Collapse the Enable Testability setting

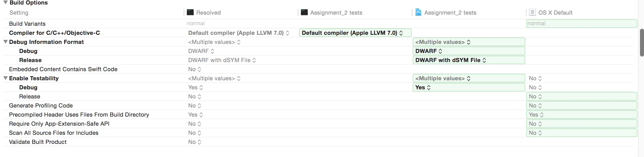pyautogui.click(x=5, y=78)
